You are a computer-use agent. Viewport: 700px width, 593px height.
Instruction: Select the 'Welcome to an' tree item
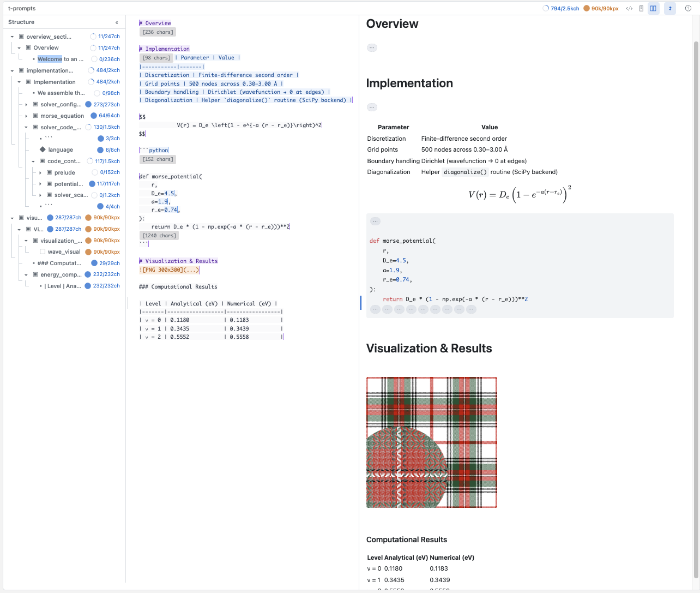tap(60, 59)
